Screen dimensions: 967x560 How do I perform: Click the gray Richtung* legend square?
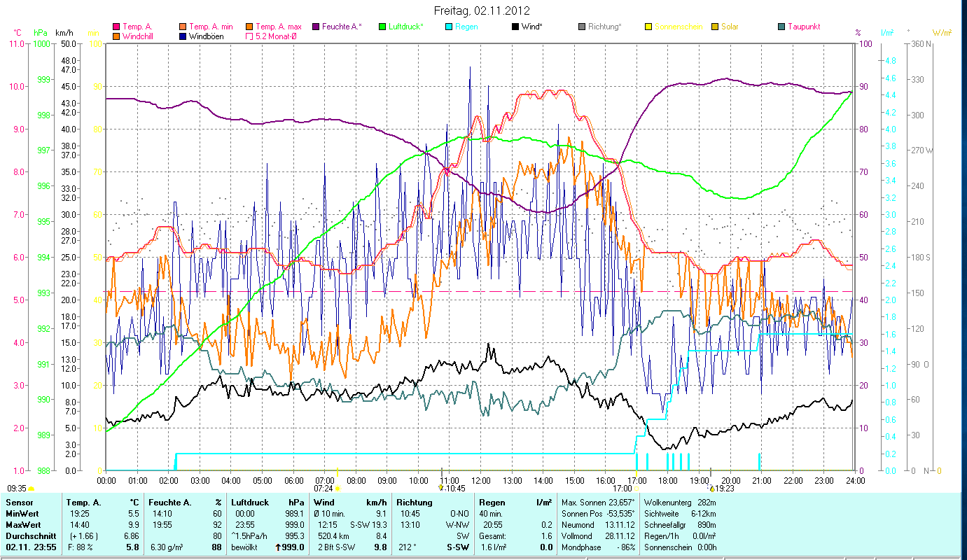pos(582,27)
